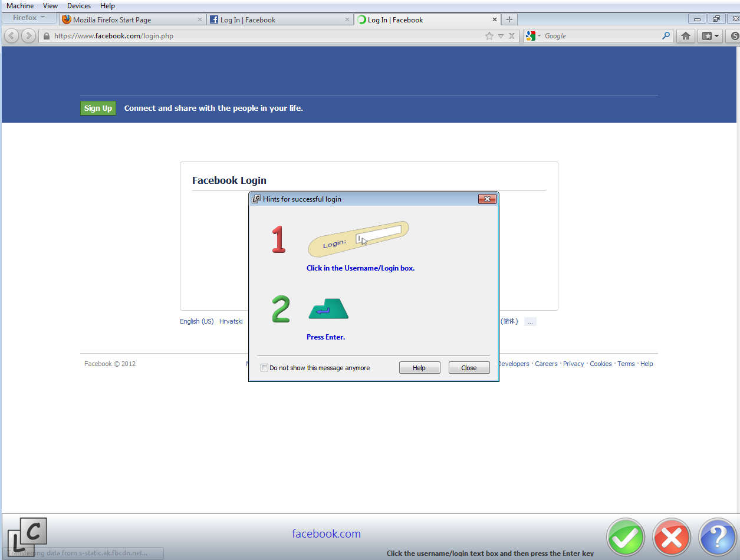Click the blue question mark help button
Screen dimensions: 740x560
click(718, 538)
